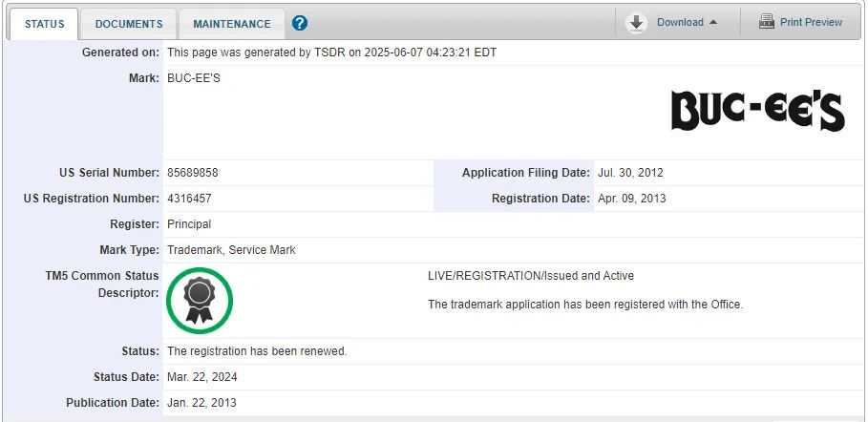Click the US Serial Number label
Screen dimensions: 868x422
109,173
